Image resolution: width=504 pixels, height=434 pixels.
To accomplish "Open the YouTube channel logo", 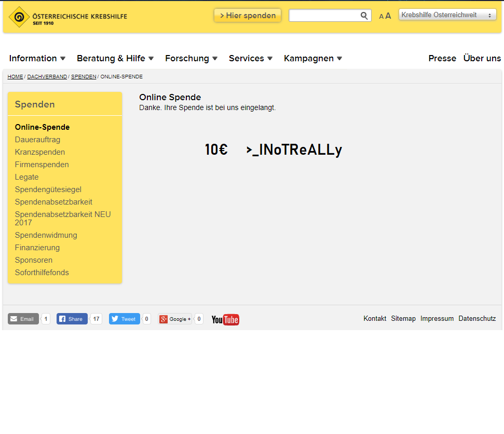I will coord(225,320).
